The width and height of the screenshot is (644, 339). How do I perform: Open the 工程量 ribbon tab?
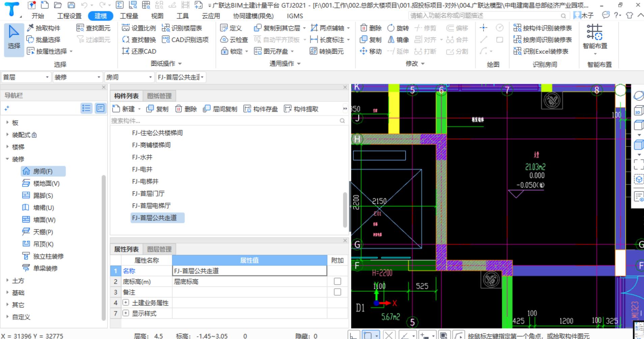(x=129, y=16)
